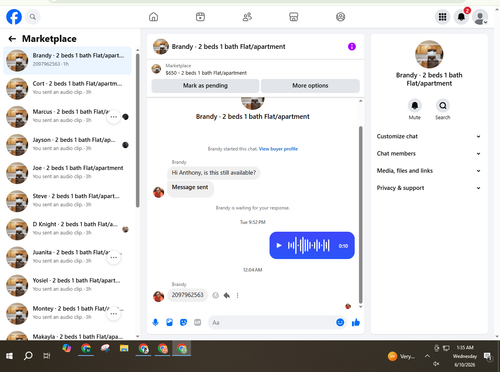Open the Makayla conversation
This screenshot has height=372, width=500.
(x=67, y=335)
